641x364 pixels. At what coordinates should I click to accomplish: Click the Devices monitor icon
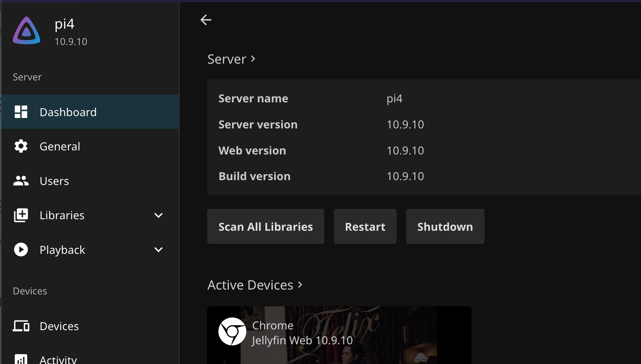pyautogui.click(x=21, y=326)
